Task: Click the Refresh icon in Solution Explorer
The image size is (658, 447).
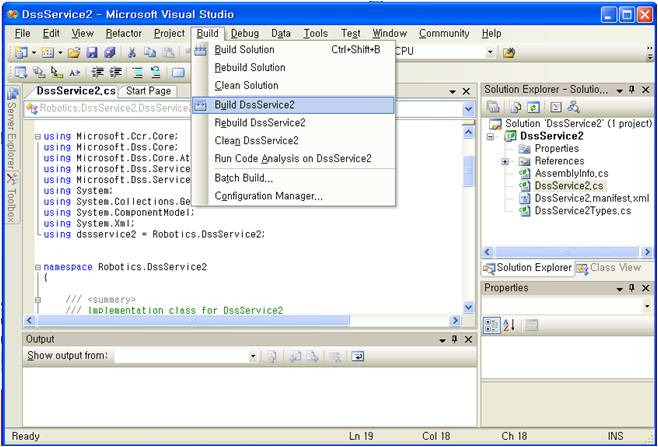Action: click(x=533, y=107)
